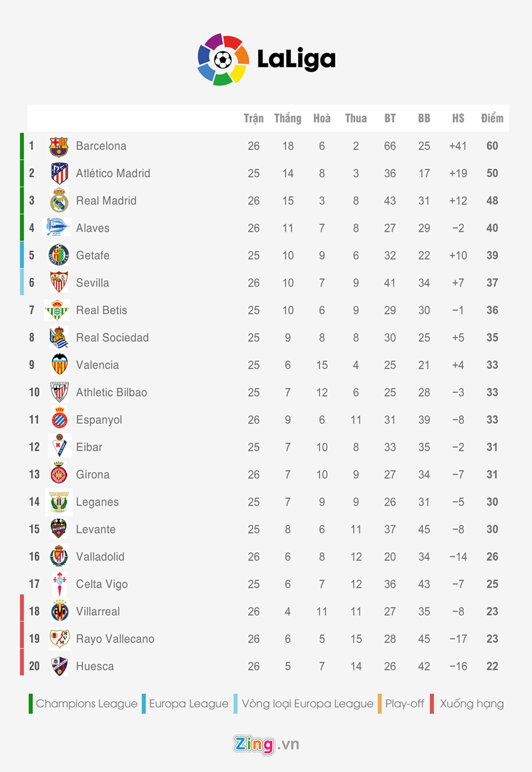Click the orange Play-off legend swatch

point(379,704)
